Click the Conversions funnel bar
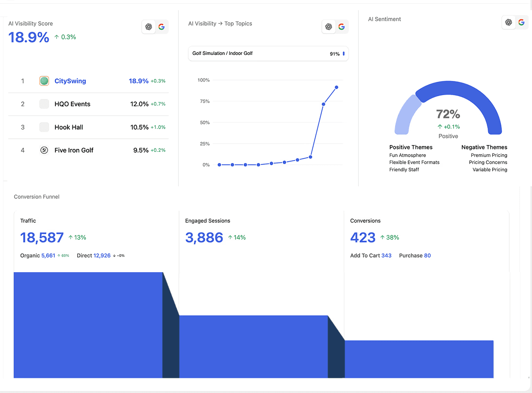The height and width of the screenshot is (393, 532). pos(419,359)
